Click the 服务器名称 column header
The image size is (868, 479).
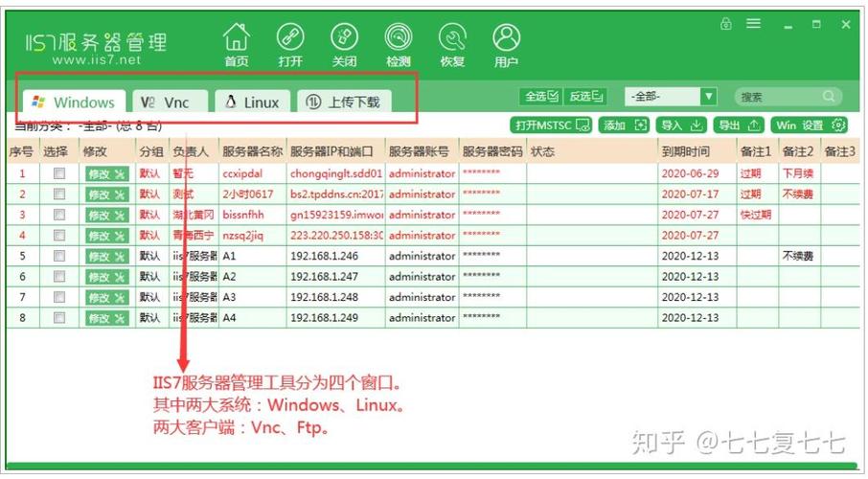tap(252, 151)
